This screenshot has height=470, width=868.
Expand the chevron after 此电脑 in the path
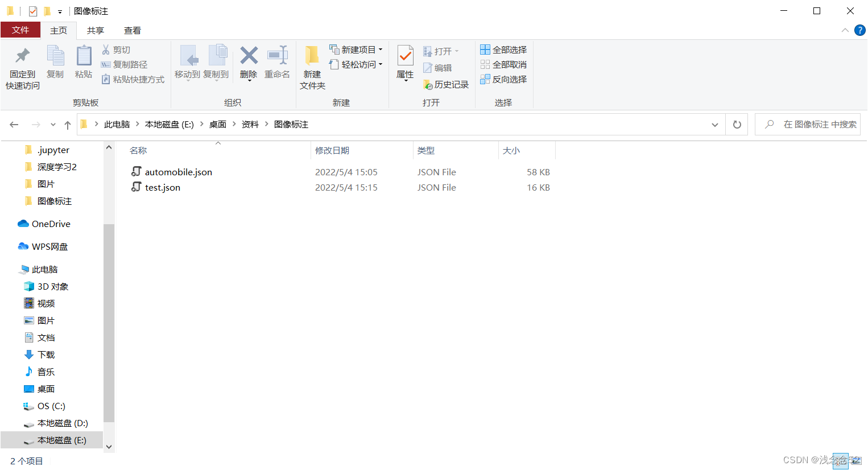[138, 124]
